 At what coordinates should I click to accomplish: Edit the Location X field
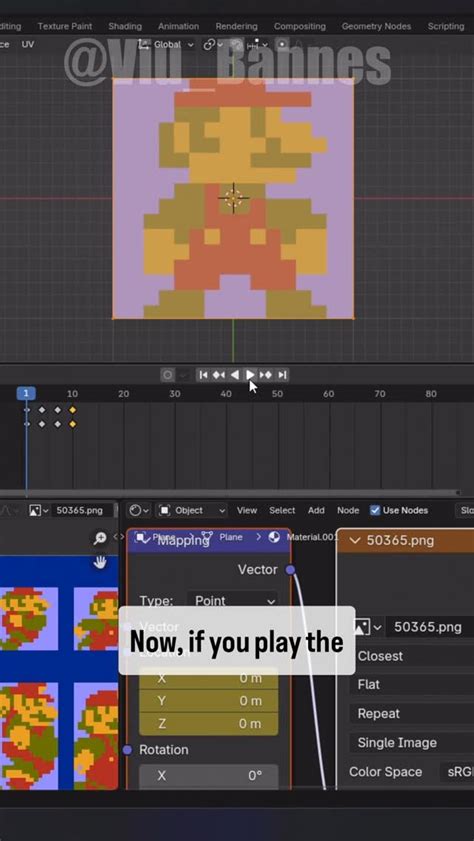point(209,678)
